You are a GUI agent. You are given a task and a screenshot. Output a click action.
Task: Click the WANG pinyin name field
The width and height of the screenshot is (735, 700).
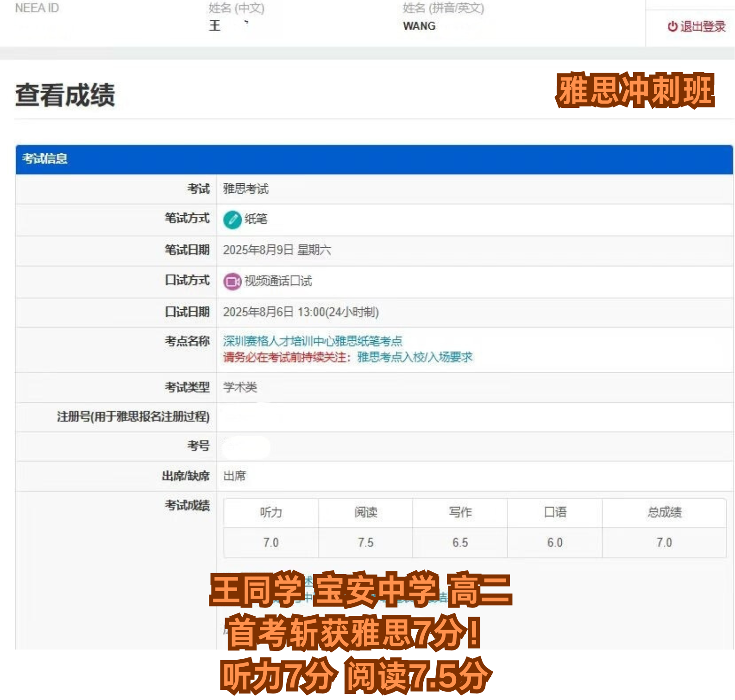[419, 26]
